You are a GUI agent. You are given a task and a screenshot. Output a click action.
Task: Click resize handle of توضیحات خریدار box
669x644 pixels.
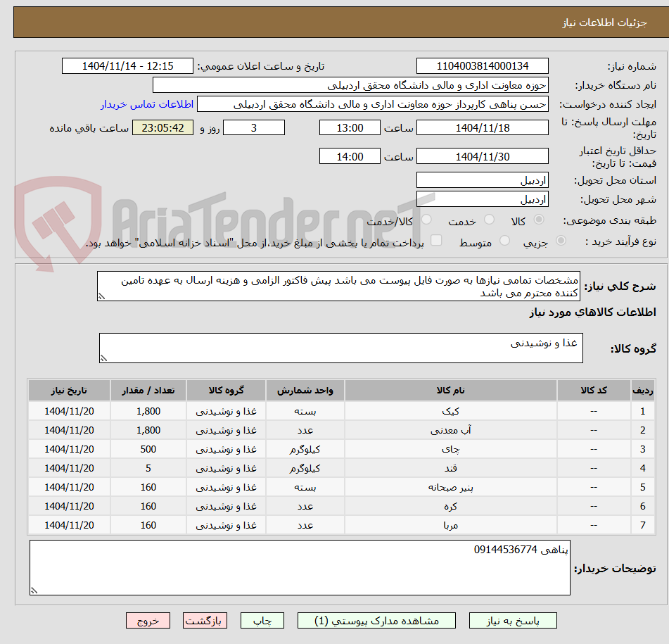click(x=34, y=591)
